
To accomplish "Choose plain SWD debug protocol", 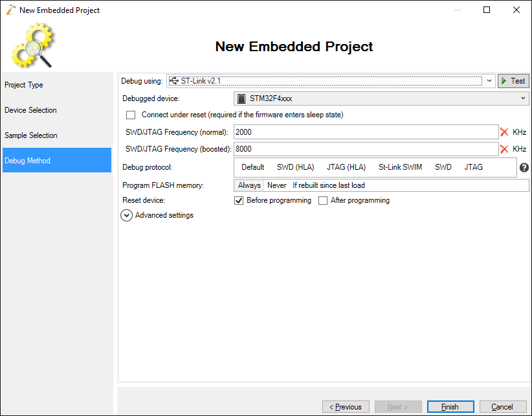I will pos(443,167).
